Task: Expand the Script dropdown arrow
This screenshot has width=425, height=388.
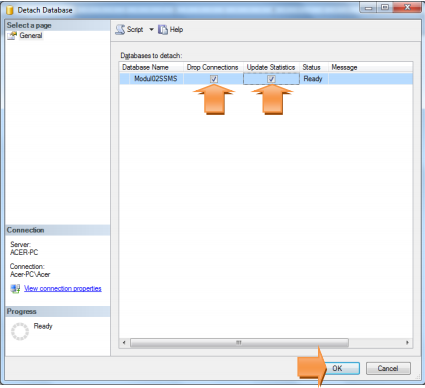Action: [x=151, y=30]
